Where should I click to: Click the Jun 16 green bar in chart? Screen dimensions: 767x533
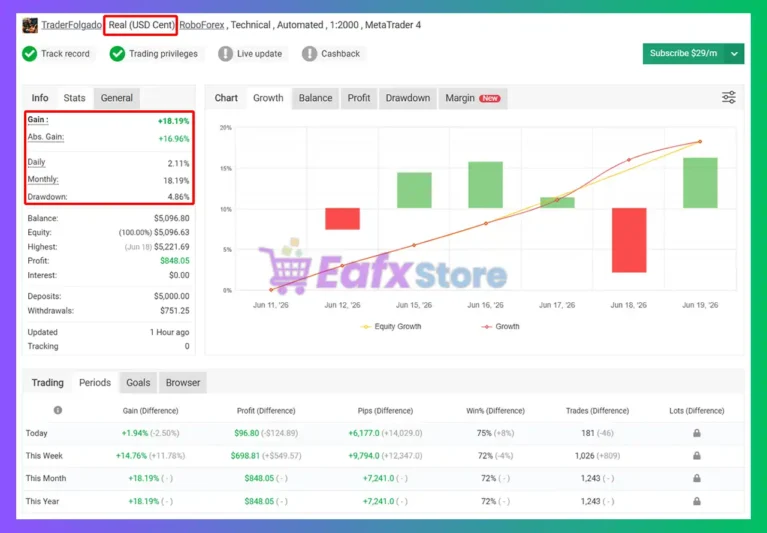point(486,185)
